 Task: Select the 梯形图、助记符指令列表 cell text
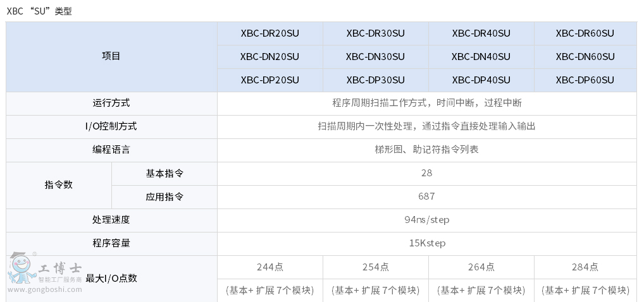tap(426, 150)
